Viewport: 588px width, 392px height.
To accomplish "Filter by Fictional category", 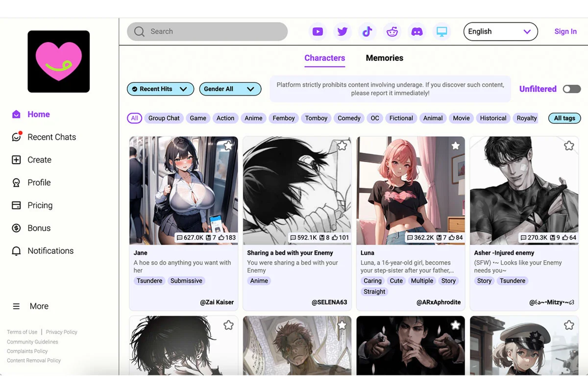I will pyautogui.click(x=401, y=118).
